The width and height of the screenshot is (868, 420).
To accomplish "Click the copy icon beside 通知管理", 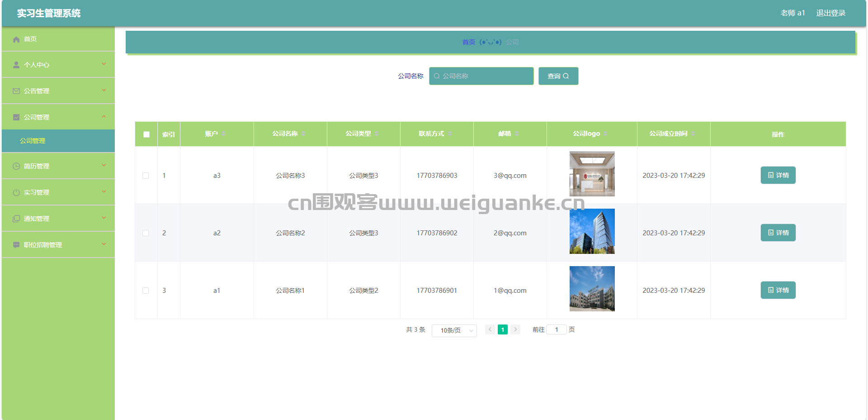I will 16,219.
